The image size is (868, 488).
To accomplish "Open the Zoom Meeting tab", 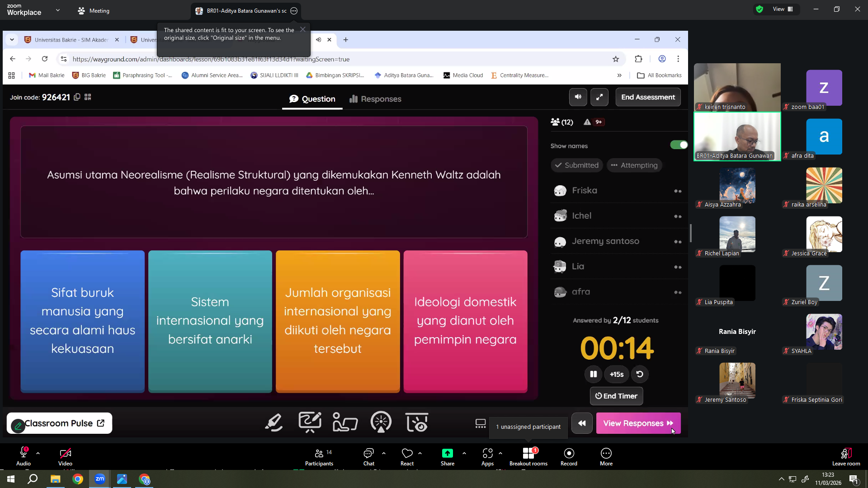I will click(x=94, y=10).
